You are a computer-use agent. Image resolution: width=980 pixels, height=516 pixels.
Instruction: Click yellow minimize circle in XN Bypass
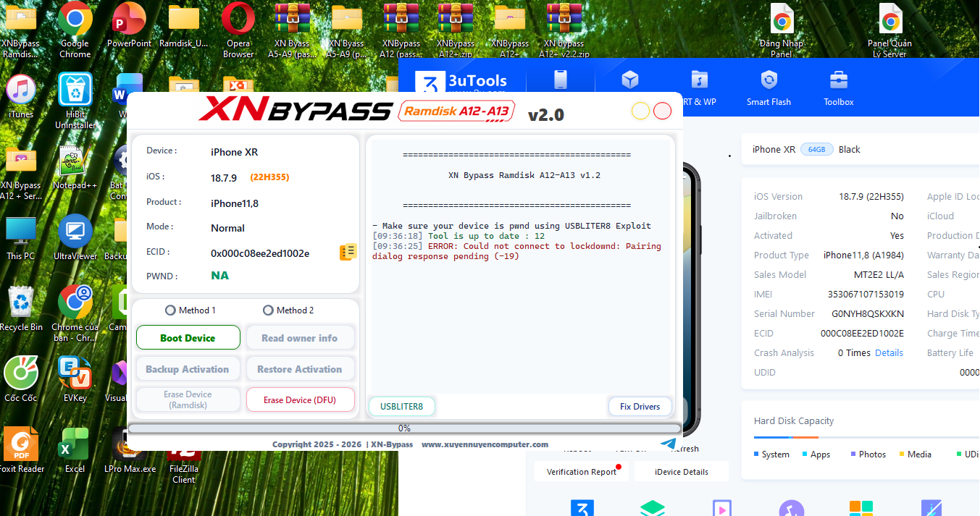tap(640, 111)
